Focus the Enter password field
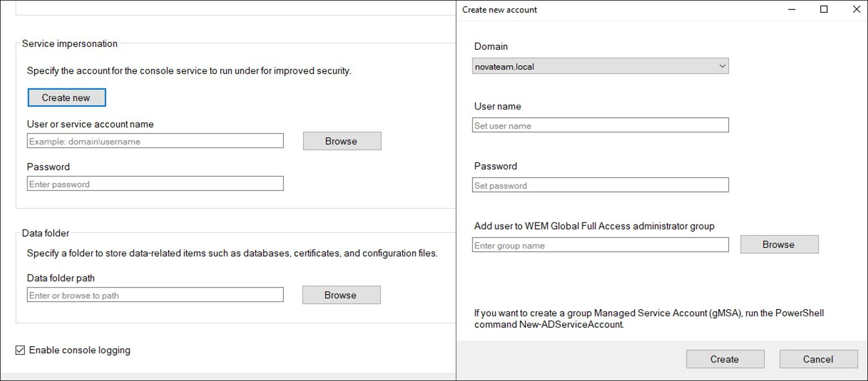The width and height of the screenshot is (868, 381). [x=155, y=184]
